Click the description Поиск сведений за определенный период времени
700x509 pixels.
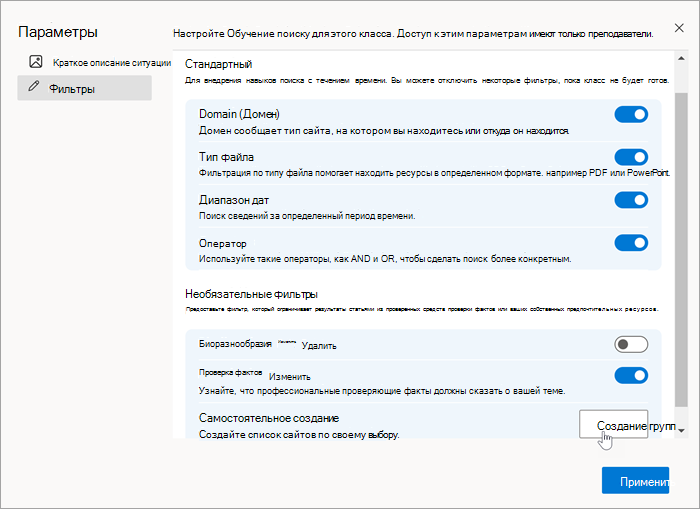[307, 216]
